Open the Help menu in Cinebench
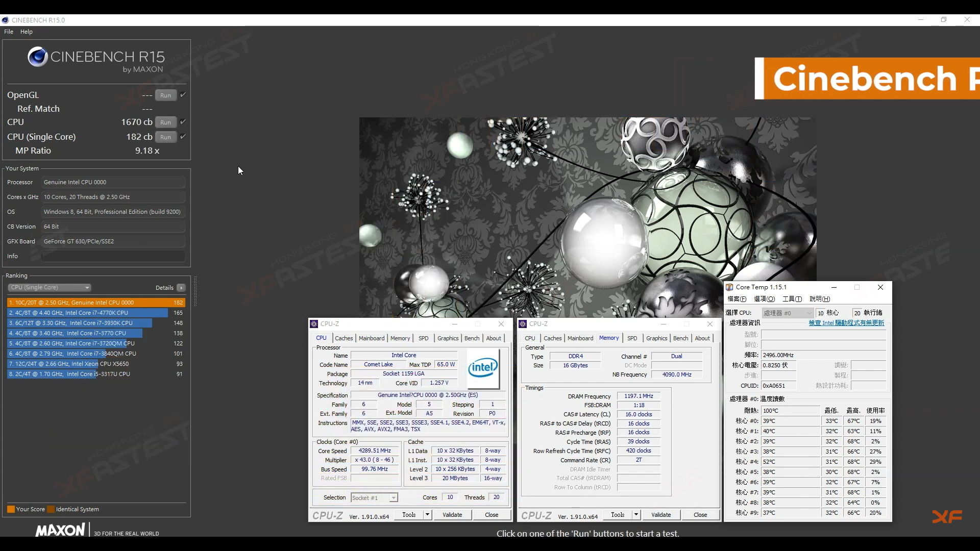The image size is (980, 551). (x=27, y=32)
